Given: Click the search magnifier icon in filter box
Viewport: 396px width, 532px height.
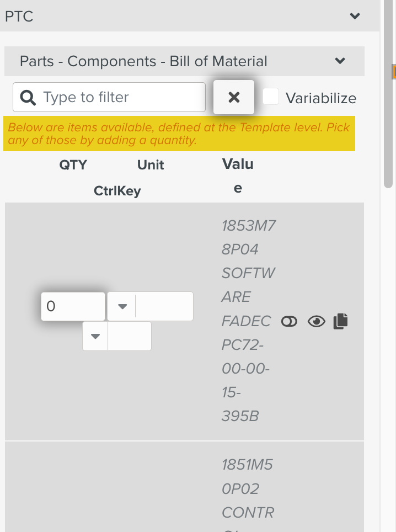Looking at the screenshot, I should (27, 97).
